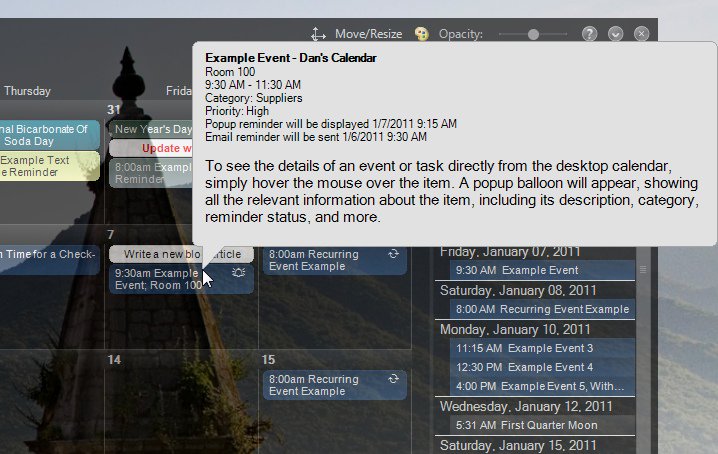Viewport: 718px width, 454px height.
Task: Select list header Friday, January 07, 2011
Action: (x=510, y=252)
